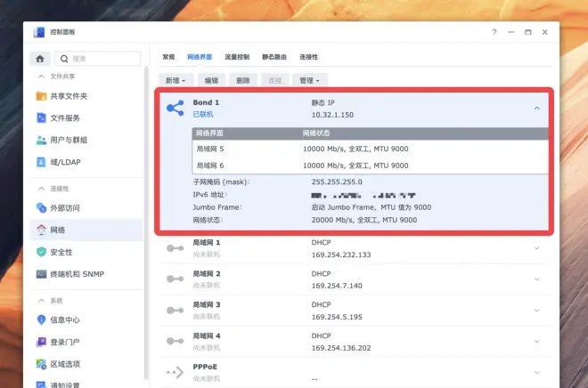
Task: Open the help question mark icon
Action: coord(494,32)
